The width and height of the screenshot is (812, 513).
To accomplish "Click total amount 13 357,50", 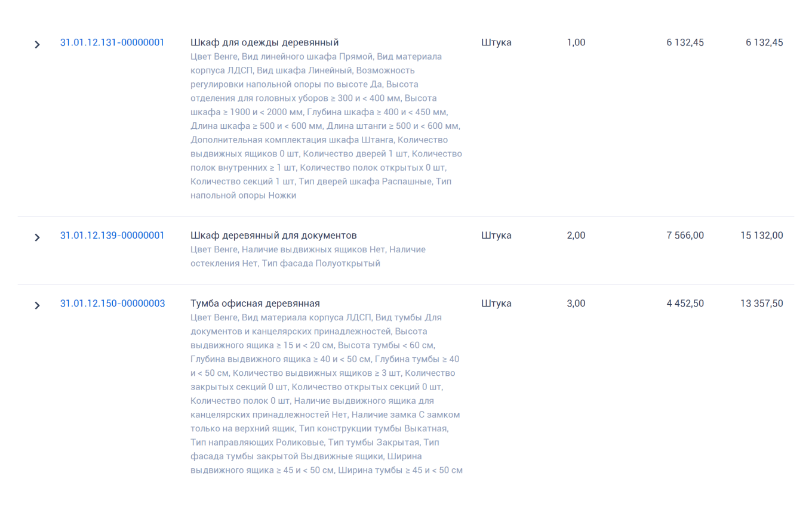I will [x=762, y=303].
